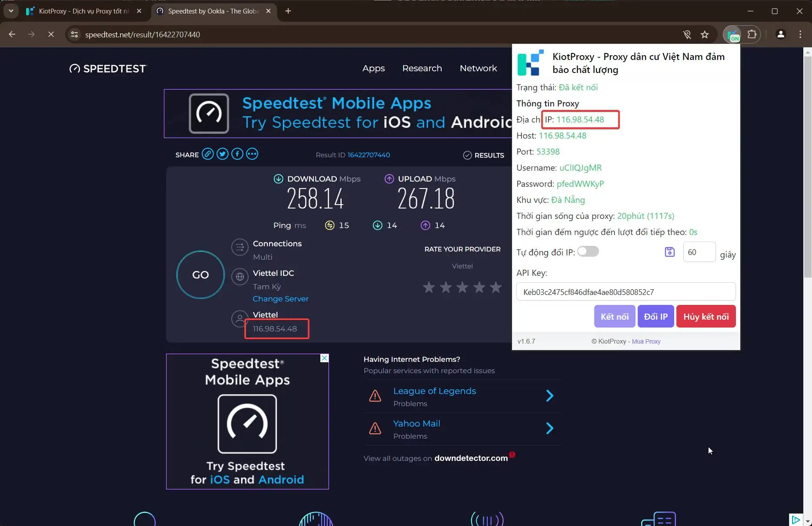
Task: Open the Network menu
Action: [478, 68]
